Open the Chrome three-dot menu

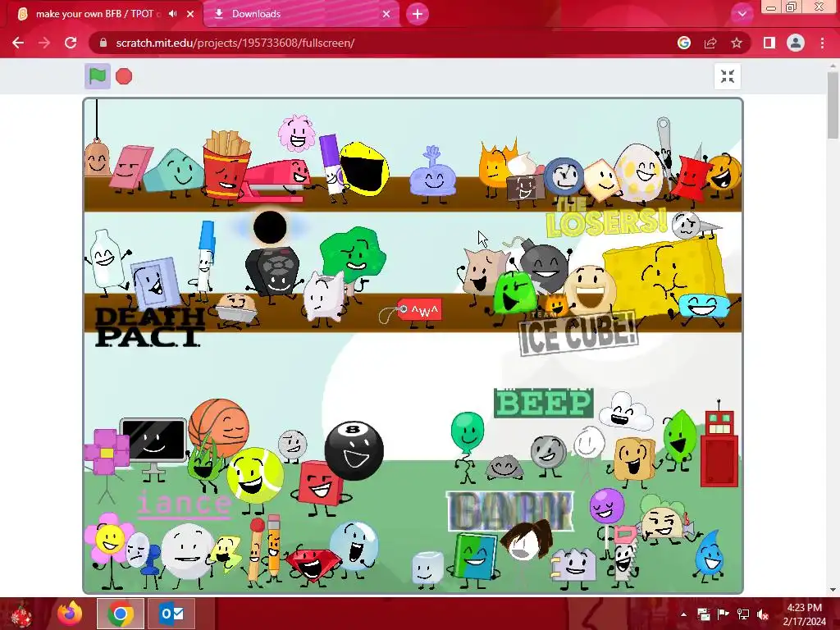click(822, 43)
